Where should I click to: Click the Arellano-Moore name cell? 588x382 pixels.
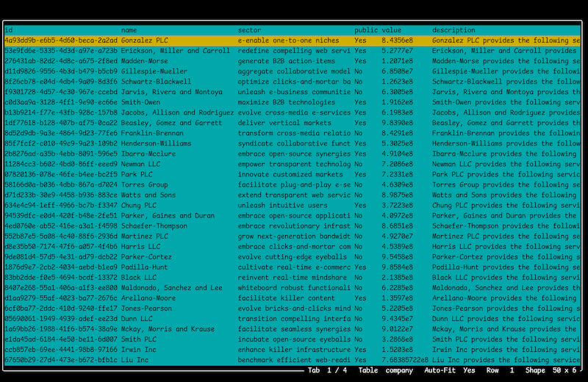click(x=148, y=298)
